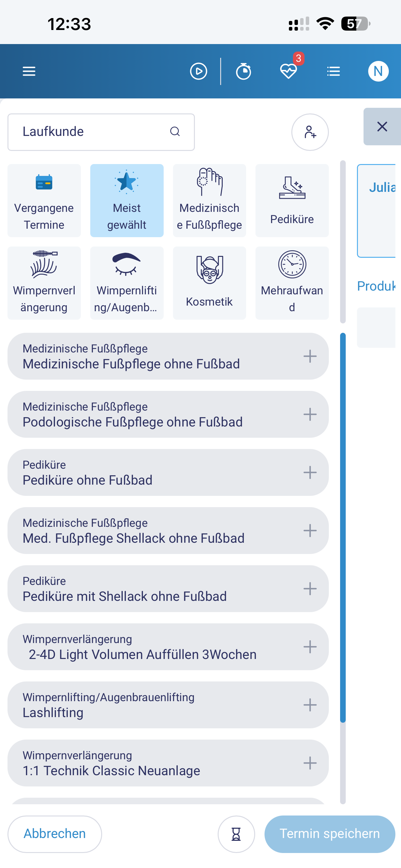Select the Pediküre category tile
The width and height of the screenshot is (401, 868).
(x=292, y=201)
